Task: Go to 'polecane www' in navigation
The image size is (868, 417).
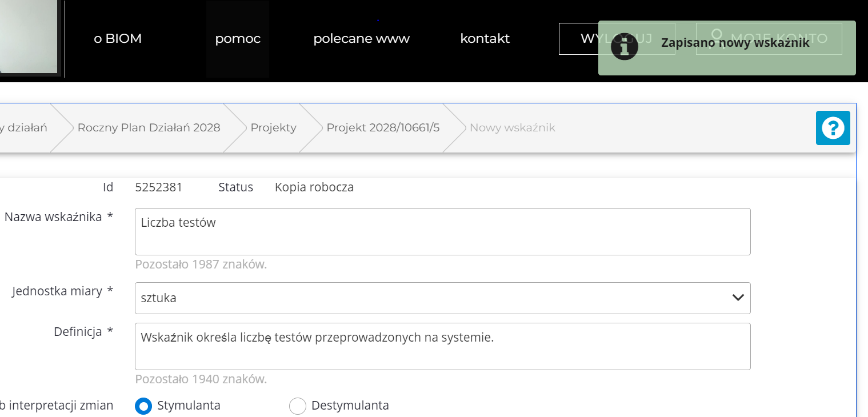Action: click(x=361, y=39)
